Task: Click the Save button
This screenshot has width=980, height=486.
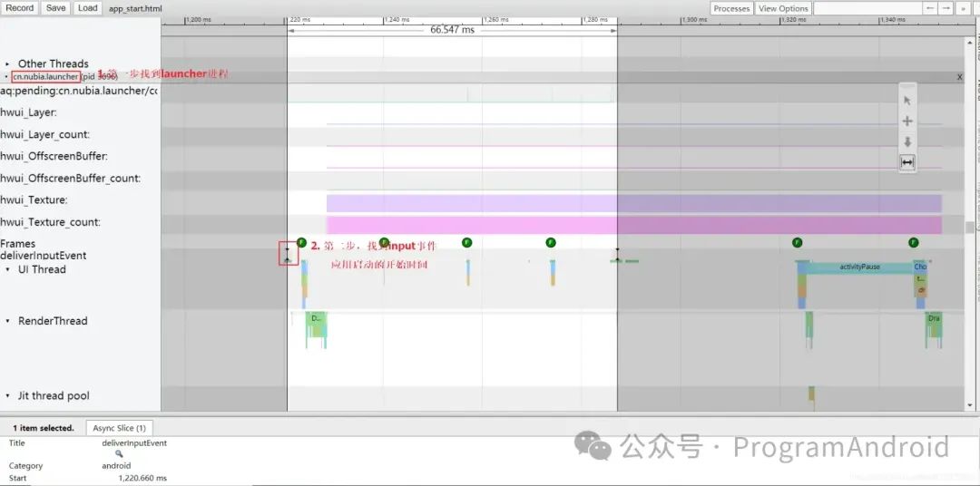Action: pyautogui.click(x=55, y=8)
